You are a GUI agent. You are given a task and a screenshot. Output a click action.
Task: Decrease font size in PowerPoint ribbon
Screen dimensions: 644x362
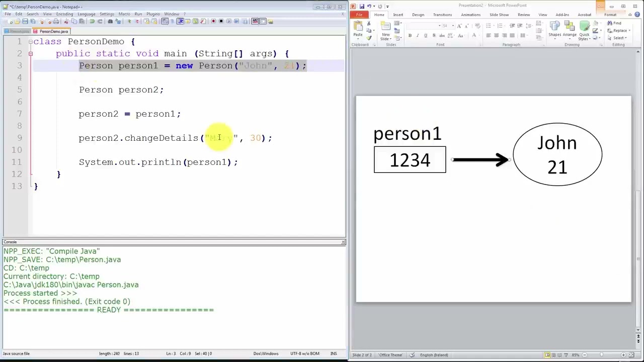[467, 26]
